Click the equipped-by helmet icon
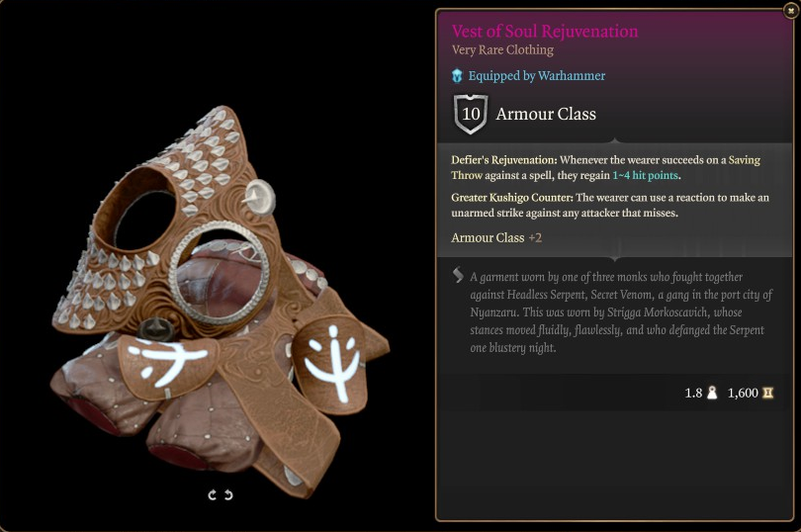The image size is (801, 532). [457, 76]
